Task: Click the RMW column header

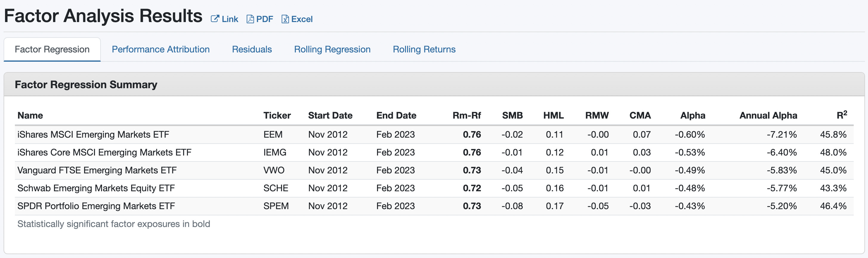Action: pyautogui.click(x=597, y=115)
